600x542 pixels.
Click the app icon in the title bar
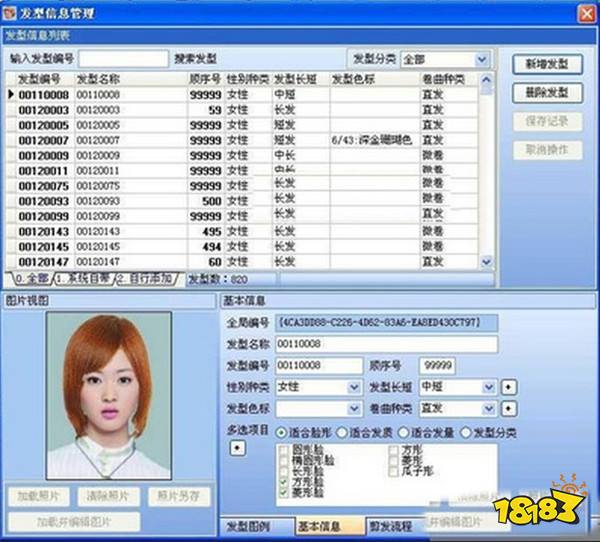[x=11, y=12]
